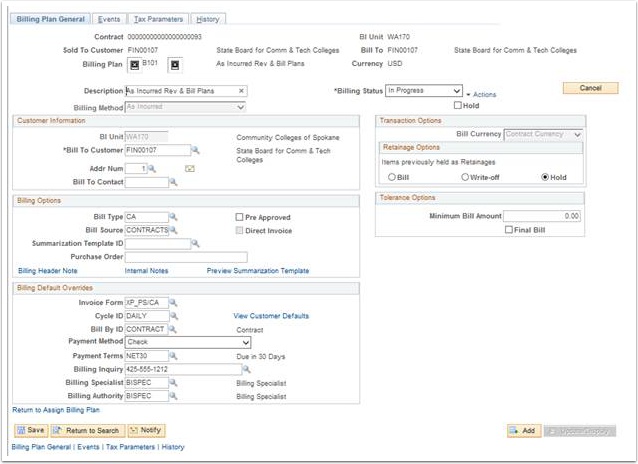Viewport: 638px width, 464px height.
Task: Look up Invoice Form magnifier
Action: point(173,302)
